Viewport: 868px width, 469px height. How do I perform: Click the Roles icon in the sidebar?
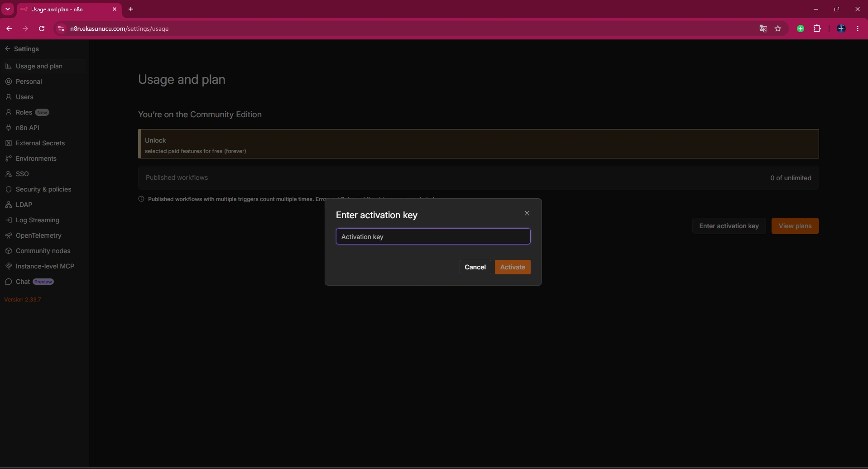(x=8, y=112)
